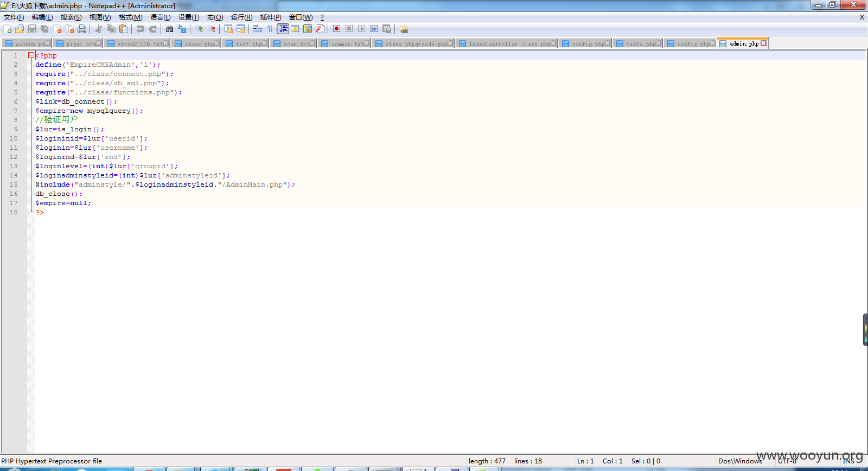Screen dimensions: 868x471
Task: Toggle synchronized vertical scrolling
Action: 228,29
